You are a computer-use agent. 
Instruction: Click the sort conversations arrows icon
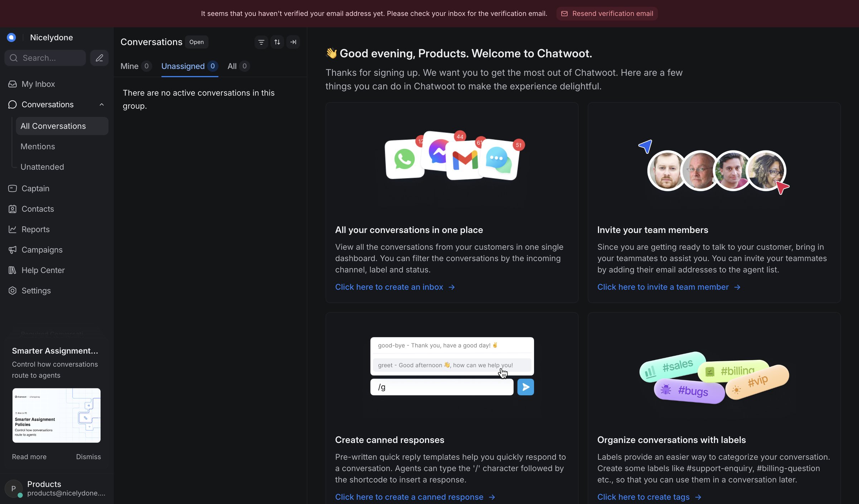click(x=277, y=42)
